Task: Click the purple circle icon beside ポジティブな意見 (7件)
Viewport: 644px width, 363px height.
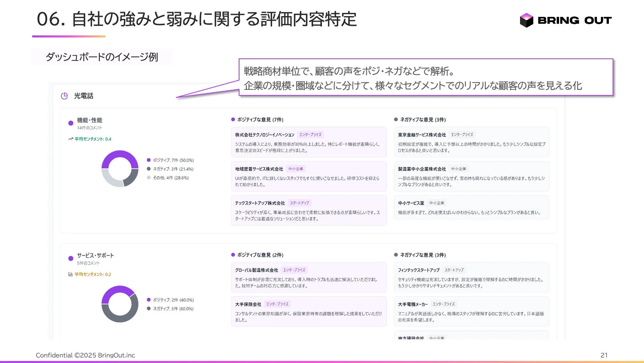Action: [233, 119]
